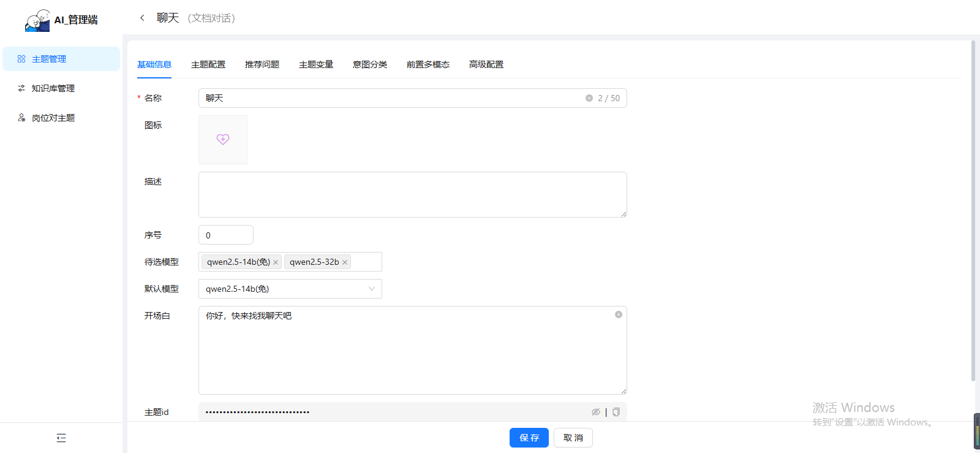Screen dimensions: 980x453
Task: Click the 保存 button
Action: click(529, 438)
